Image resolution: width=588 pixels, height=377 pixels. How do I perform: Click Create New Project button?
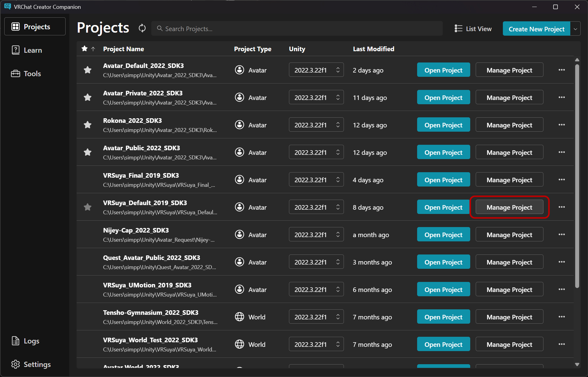(536, 29)
